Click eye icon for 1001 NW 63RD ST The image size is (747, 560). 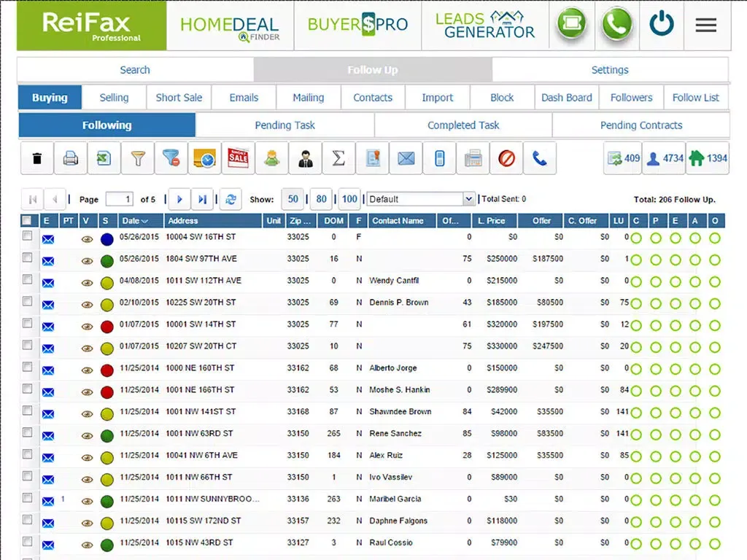pos(87,436)
